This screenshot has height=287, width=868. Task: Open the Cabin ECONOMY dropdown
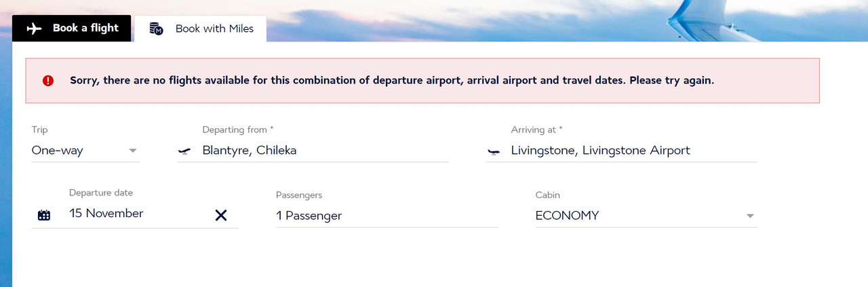click(x=646, y=216)
